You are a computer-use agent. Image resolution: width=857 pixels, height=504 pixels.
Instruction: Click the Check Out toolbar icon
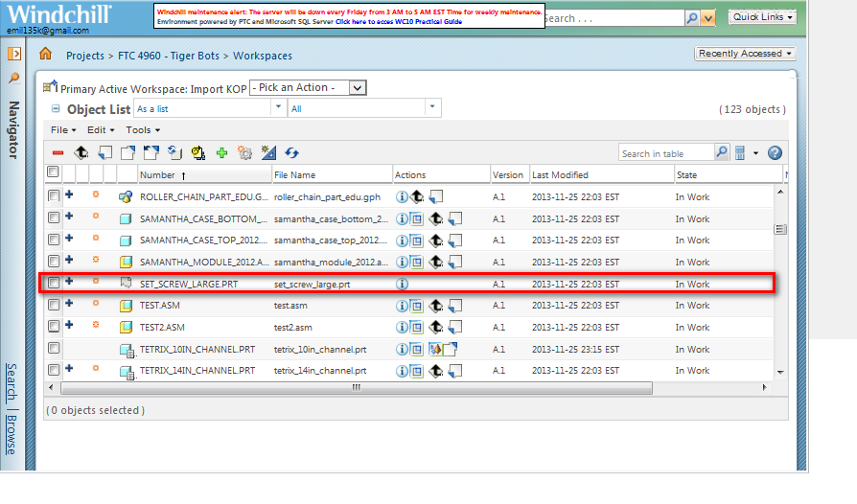(x=127, y=153)
